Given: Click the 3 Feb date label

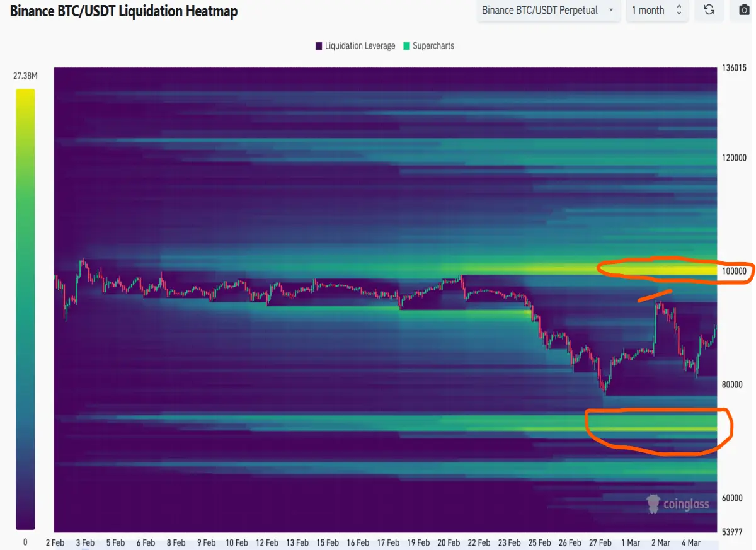Looking at the screenshot, I should coord(84,542).
